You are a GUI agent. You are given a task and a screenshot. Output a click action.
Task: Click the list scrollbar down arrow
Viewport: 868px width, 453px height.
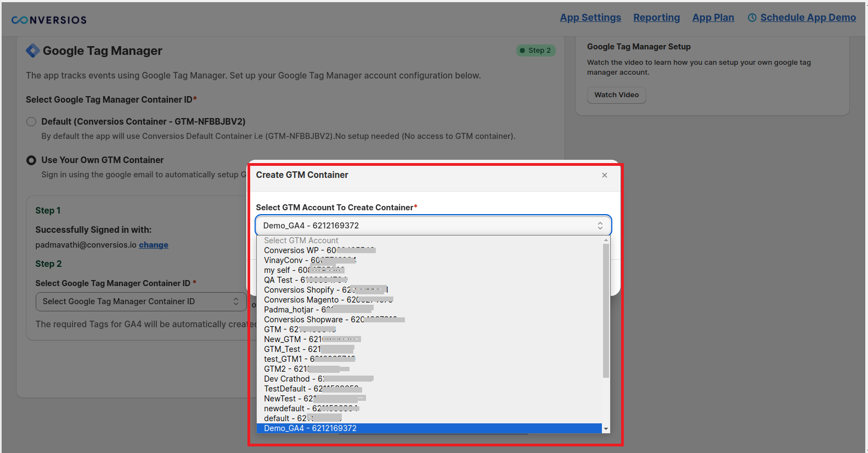606,429
